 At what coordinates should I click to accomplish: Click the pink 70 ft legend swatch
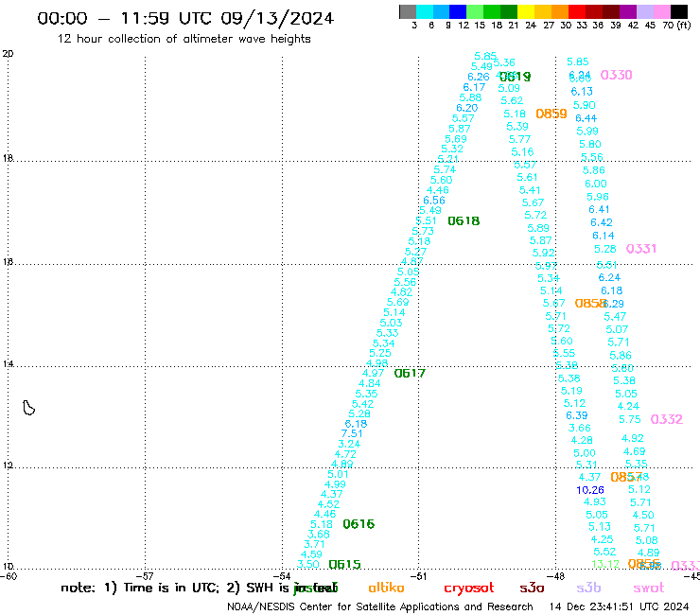[x=661, y=11]
